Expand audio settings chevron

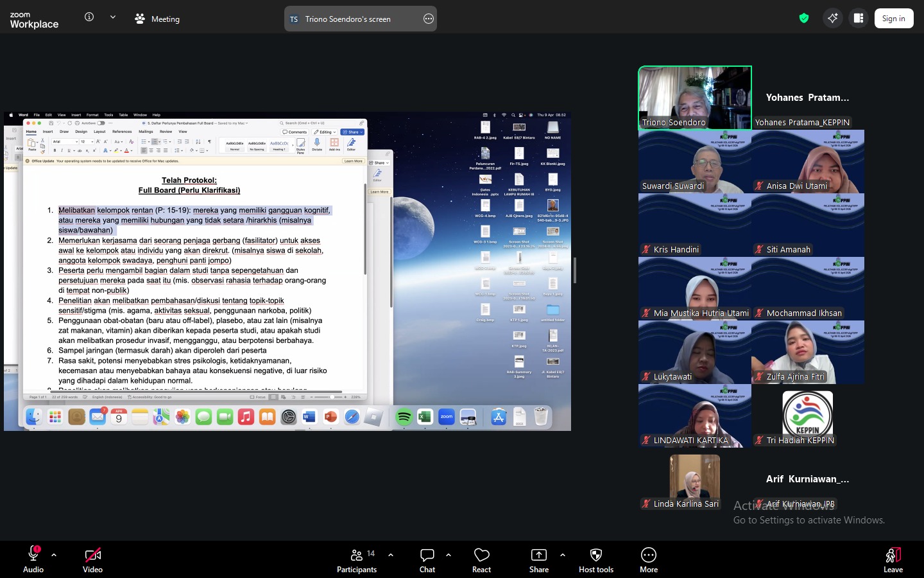point(54,555)
